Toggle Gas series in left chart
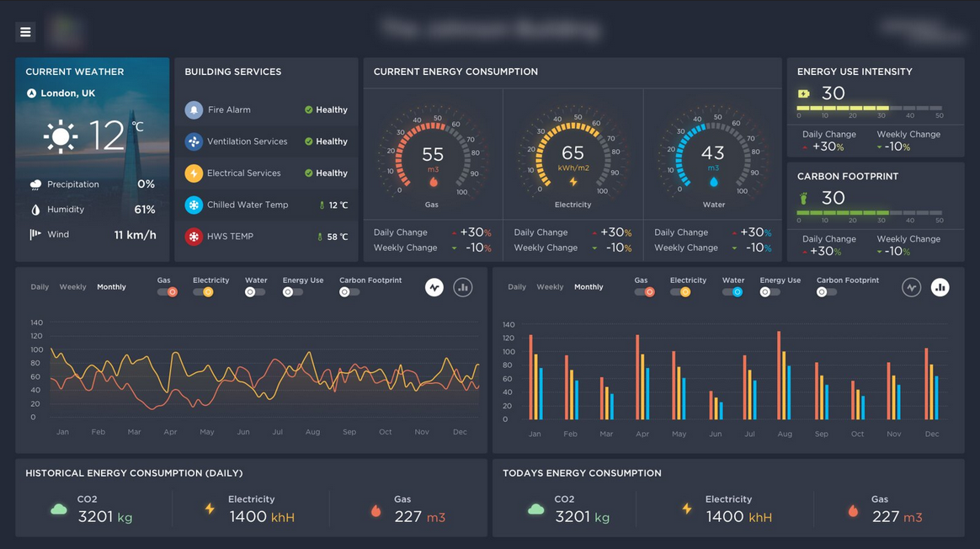Screen dimensions: 980x549 pyautogui.click(x=168, y=292)
